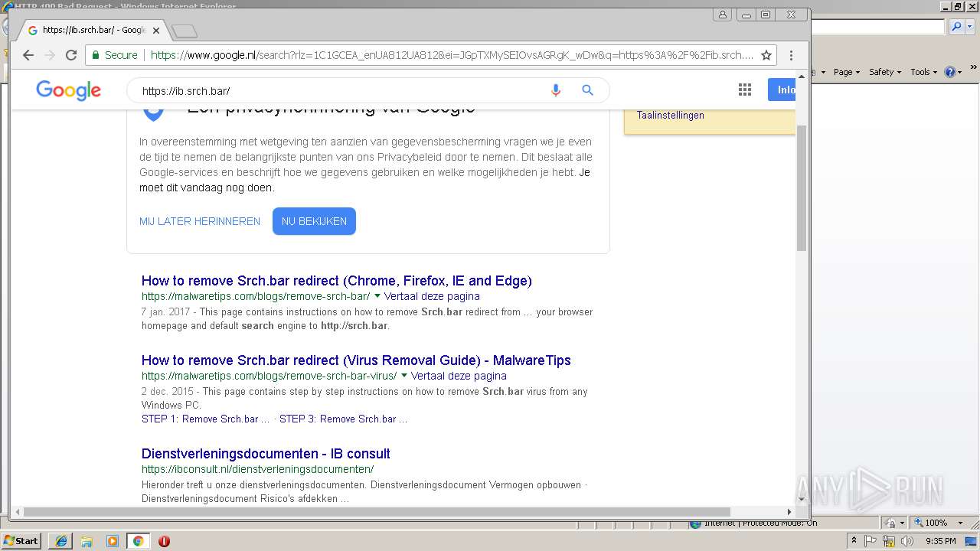This screenshot has width=980, height=551.
Task: Click the blue Google search magnifier
Action: 587,90
